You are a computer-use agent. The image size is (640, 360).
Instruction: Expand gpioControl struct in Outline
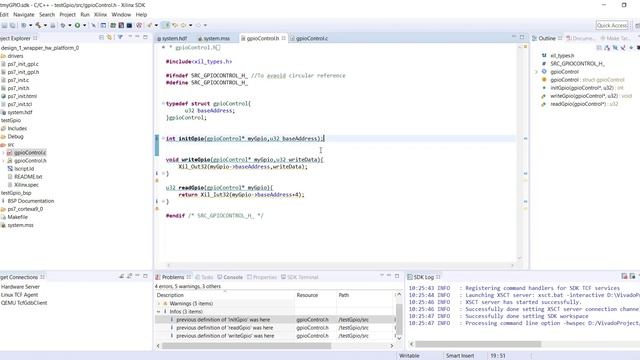537,72
